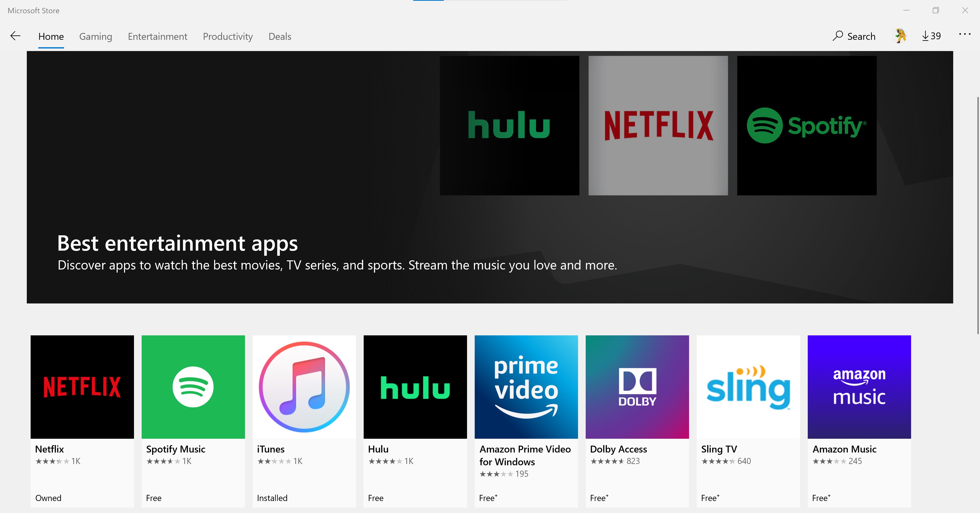Click the hulu banner in the hero
This screenshot has height=513, width=980.
tap(509, 126)
